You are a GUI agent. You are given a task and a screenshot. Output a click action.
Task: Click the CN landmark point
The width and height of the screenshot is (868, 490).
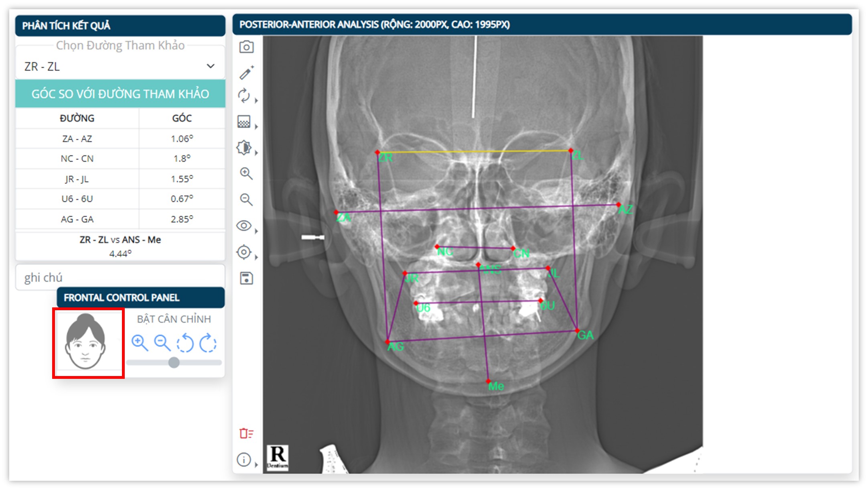click(513, 248)
